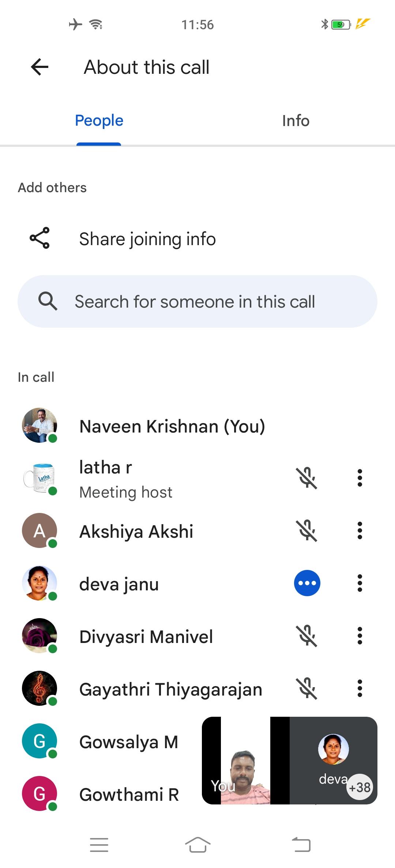Switch to the Info tab
395x868 pixels.
coord(296,121)
